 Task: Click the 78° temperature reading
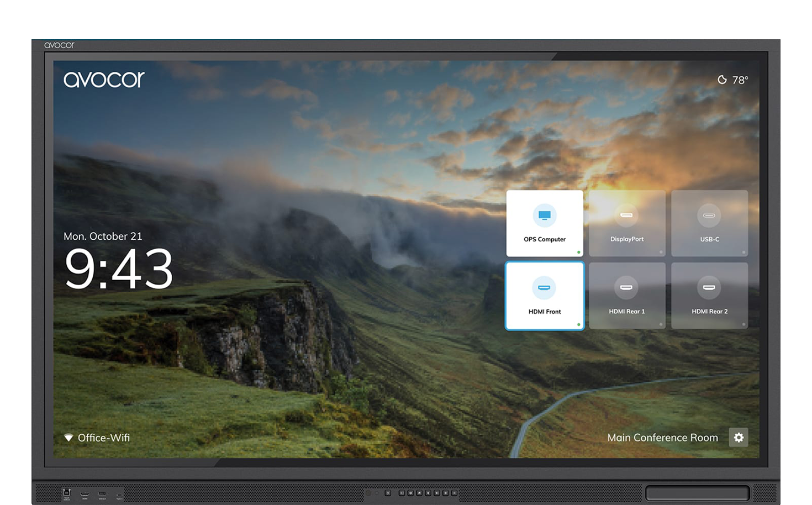(740, 80)
